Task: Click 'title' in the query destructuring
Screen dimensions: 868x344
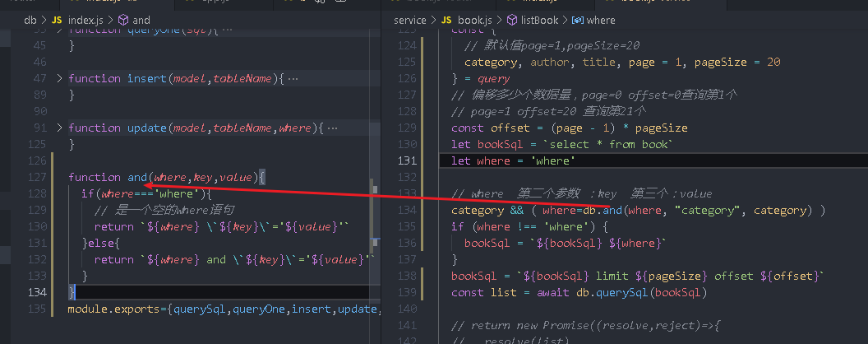Action: (598, 62)
